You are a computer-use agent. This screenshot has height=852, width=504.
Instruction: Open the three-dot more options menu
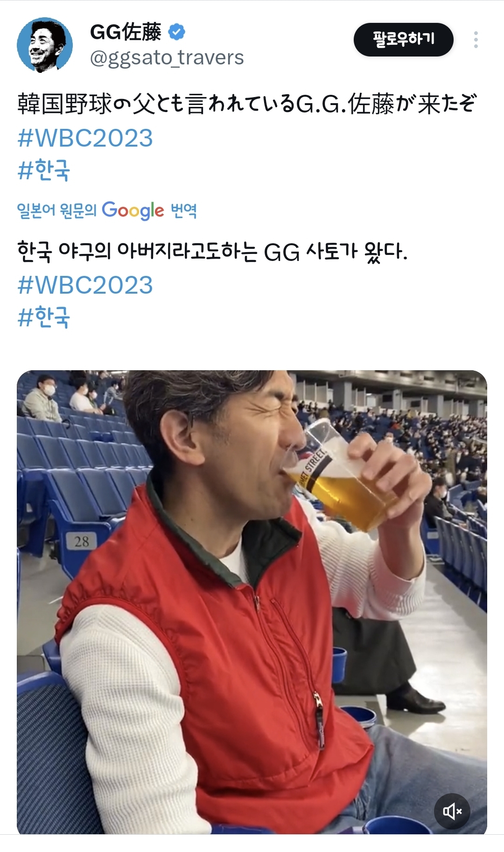476,40
